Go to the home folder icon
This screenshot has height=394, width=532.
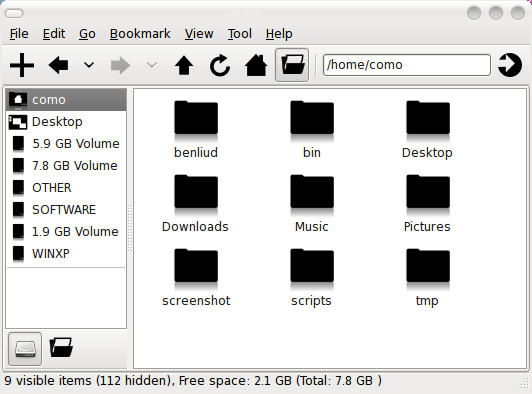(x=256, y=65)
